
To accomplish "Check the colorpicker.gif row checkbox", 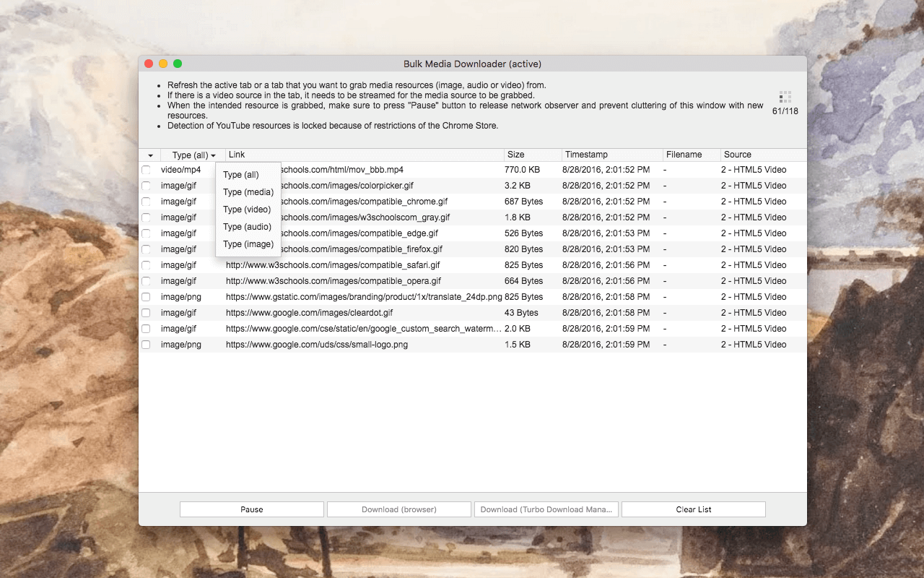I will pyautogui.click(x=146, y=185).
